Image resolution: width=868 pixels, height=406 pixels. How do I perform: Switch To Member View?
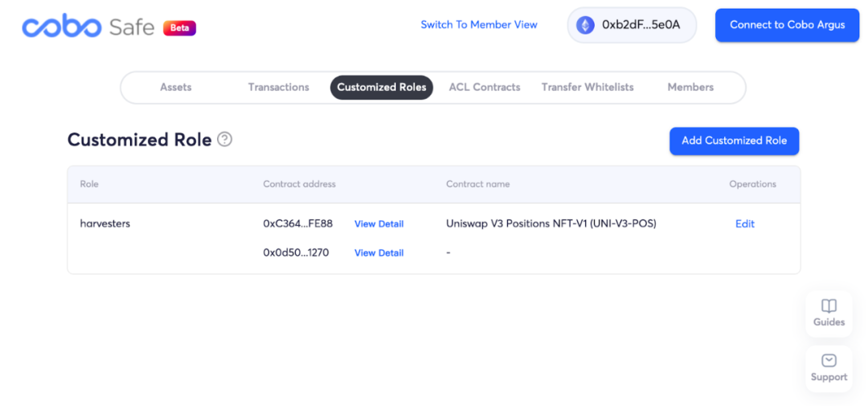tap(479, 25)
